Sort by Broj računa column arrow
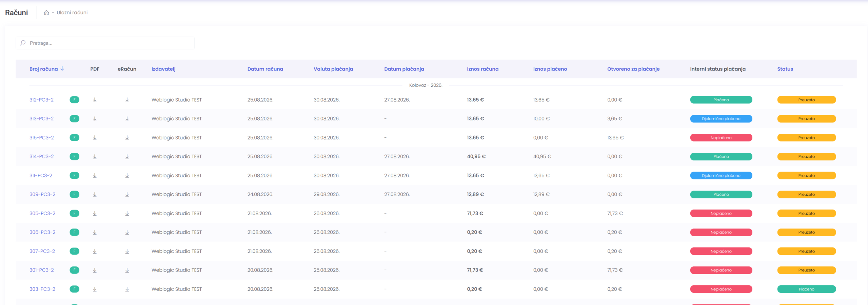This screenshot has height=305, width=868. [x=62, y=69]
